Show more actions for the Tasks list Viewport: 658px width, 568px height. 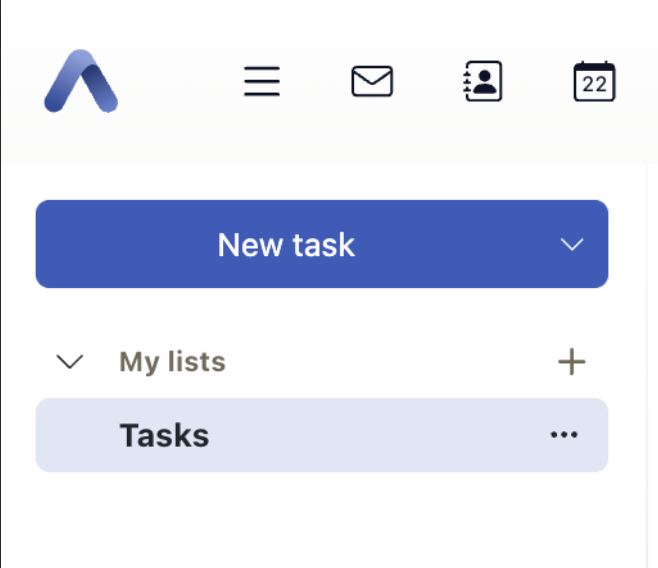(564, 435)
